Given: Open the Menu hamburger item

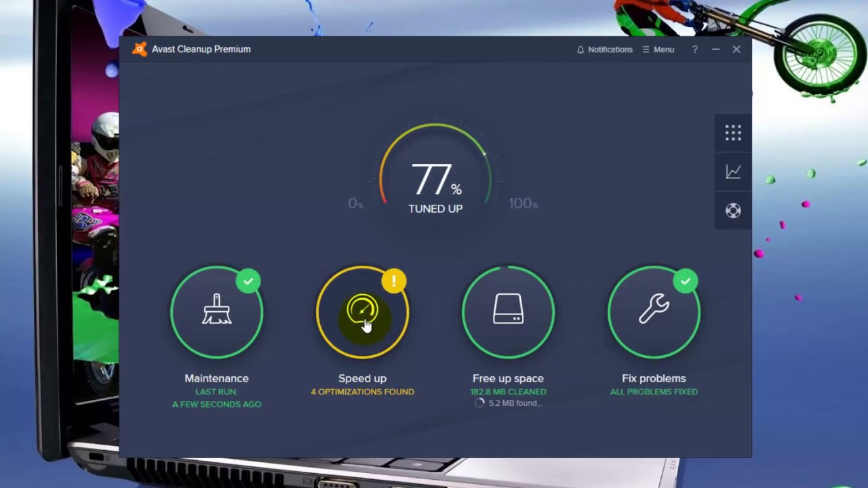Looking at the screenshot, I should (x=658, y=49).
